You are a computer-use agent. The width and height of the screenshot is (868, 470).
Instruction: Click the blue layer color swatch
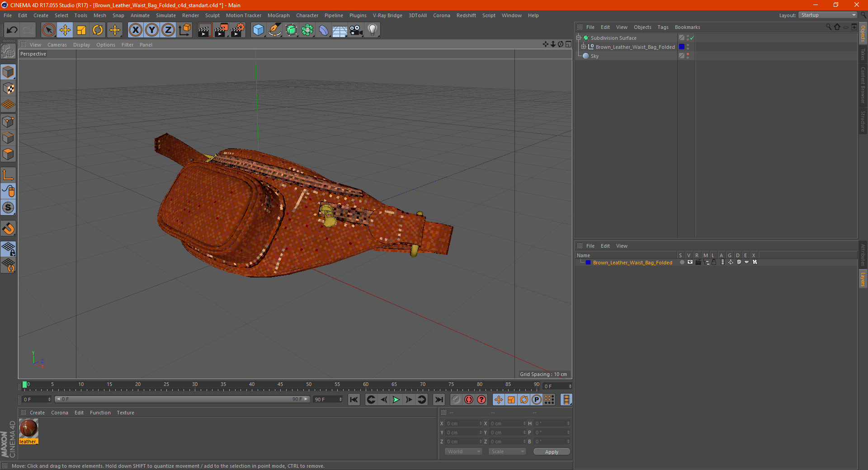click(x=588, y=263)
